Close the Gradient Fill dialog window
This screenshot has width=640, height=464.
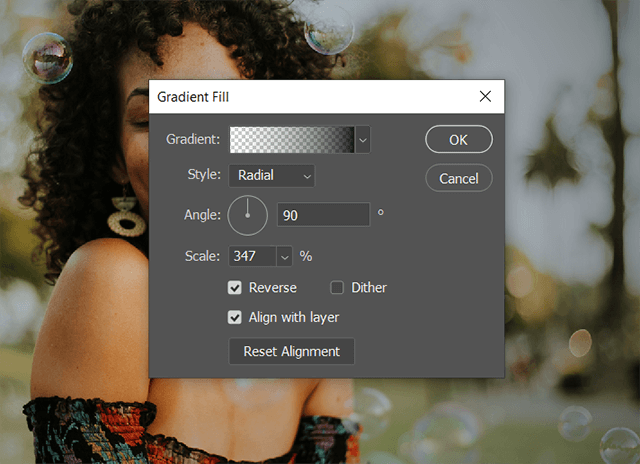(485, 96)
